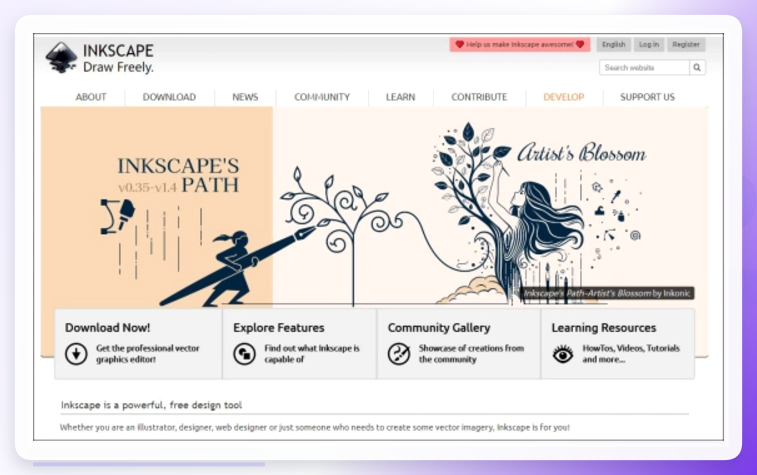
Task: Open the DOWNLOAD menu
Action: coord(169,97)
